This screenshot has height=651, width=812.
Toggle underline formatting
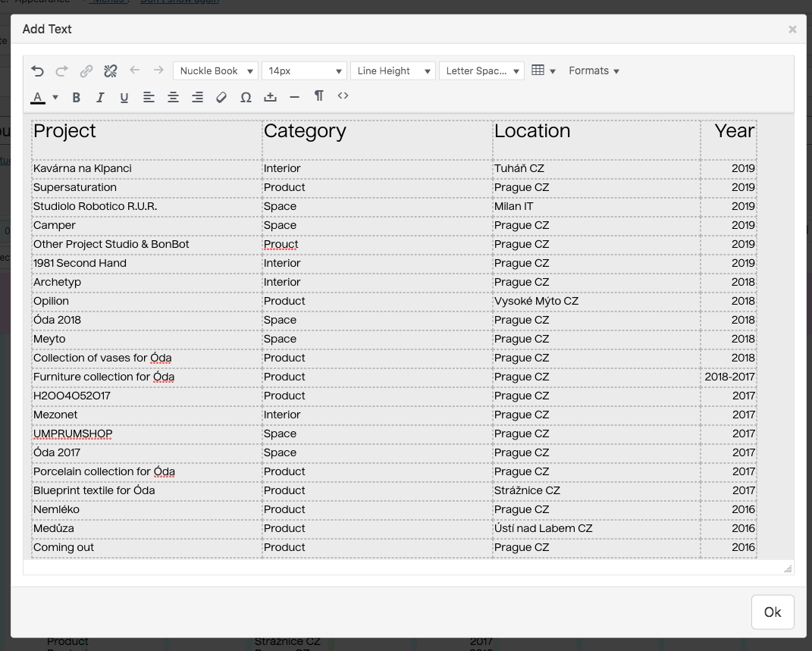(x=124, y=97)
